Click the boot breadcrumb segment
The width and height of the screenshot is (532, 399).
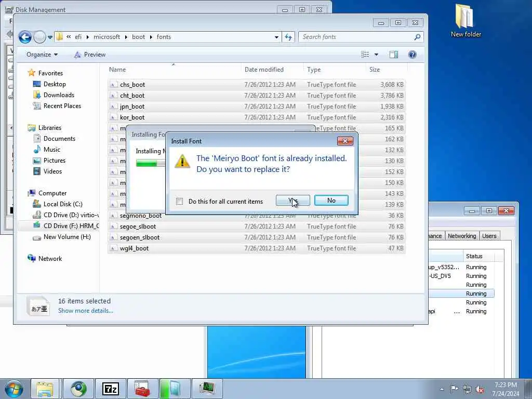click(x=138, y=37)
